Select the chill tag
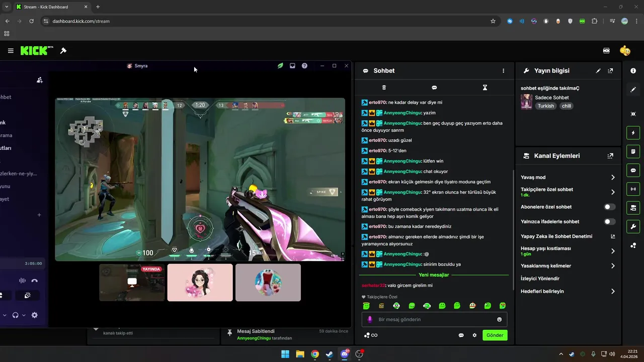 tap(567, 106)
